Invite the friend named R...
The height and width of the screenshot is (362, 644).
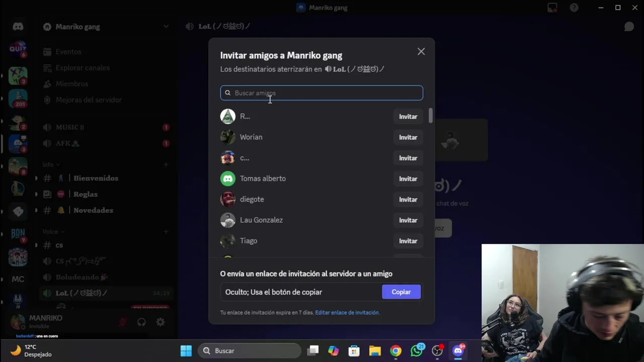pyautogui.click(x=408, y=117)
